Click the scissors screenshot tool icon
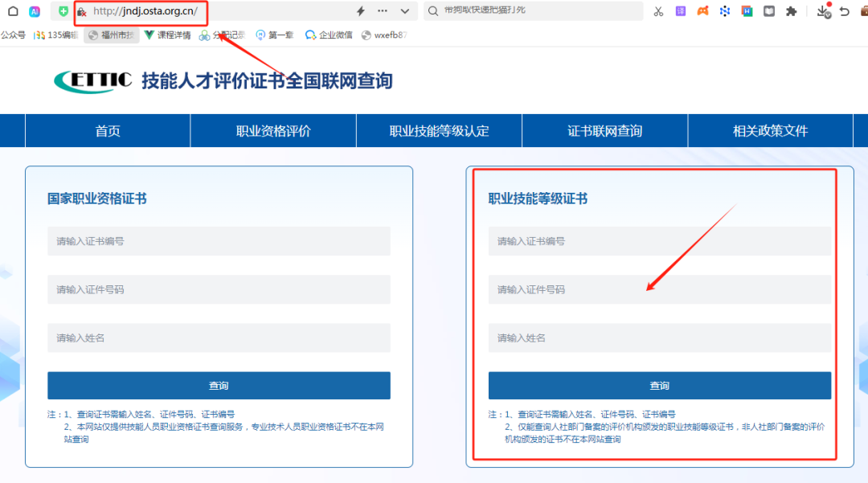Image resolution: width=868 pixels, height=483 pixels. (658, 11)
